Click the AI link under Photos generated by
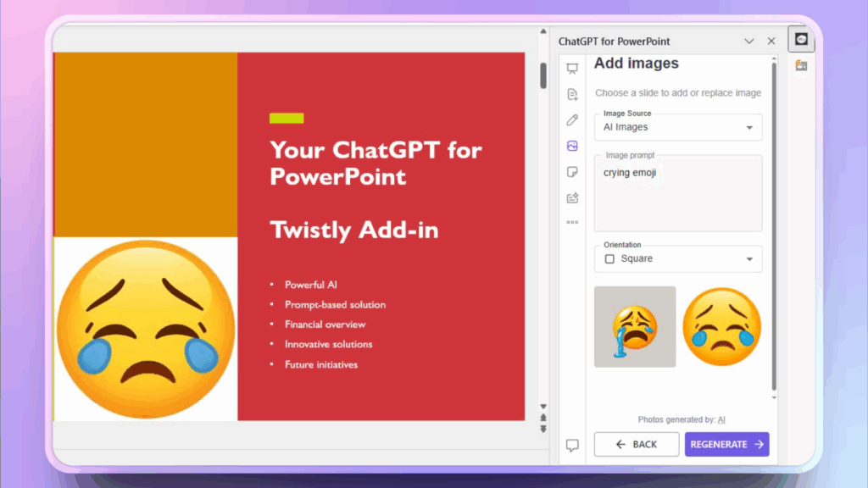Viewport: 868px width, 488px height. [x=721, y=419]
